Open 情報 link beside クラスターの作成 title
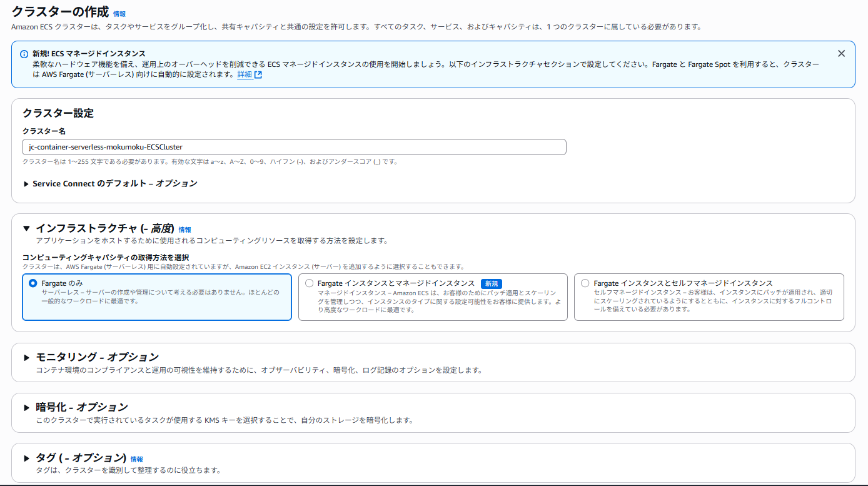Image resolution: width=868 pixels, height=486 pixels. pyautogui.click(x=119, y=13)
